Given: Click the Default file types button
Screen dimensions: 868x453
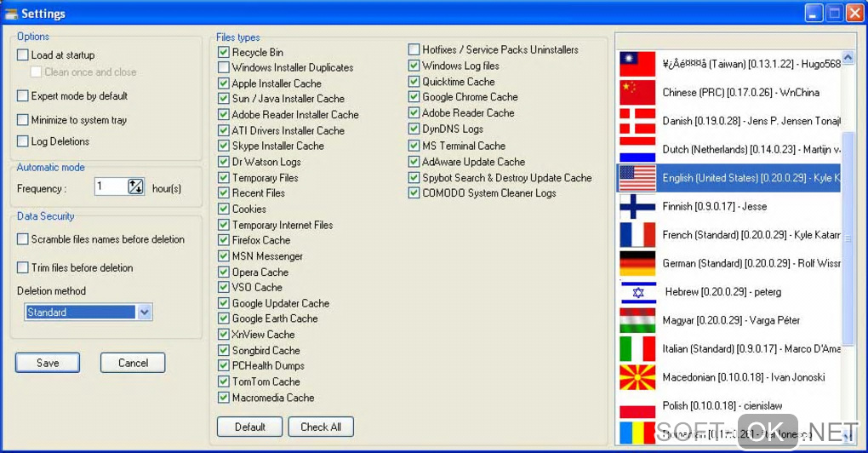Looking at the screenshot, I should coord(249,427).
